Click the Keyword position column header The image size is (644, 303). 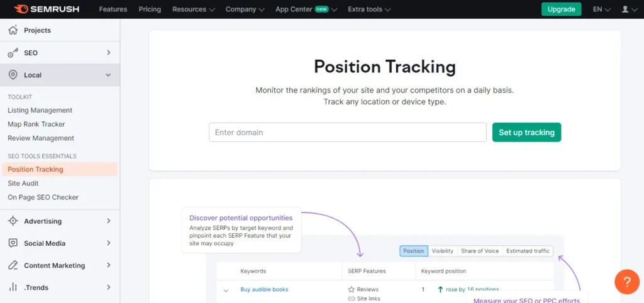pyautogui.click(x=443, y=271)
